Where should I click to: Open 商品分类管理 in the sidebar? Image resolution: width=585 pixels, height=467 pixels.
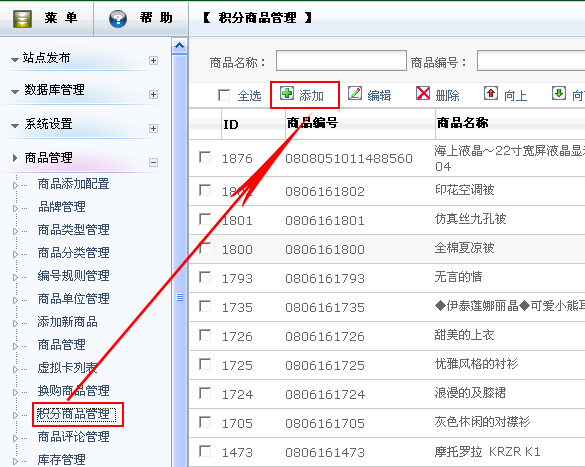tap(73, 253)
